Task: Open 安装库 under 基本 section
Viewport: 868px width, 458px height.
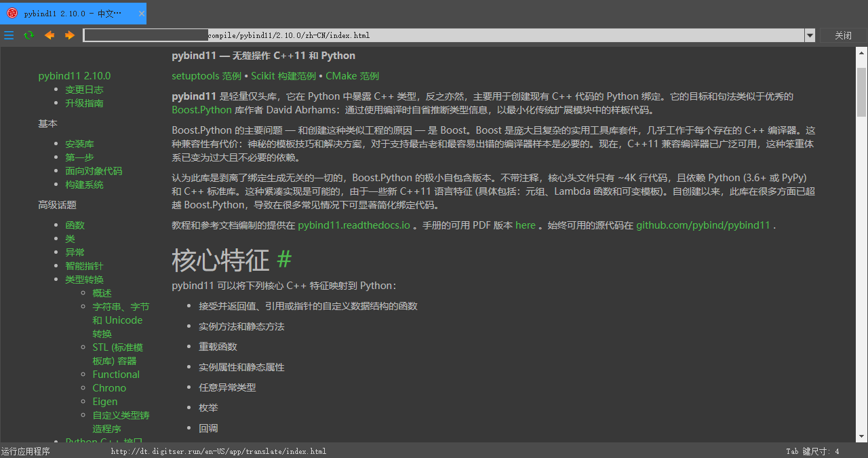Action: point(79,143)
